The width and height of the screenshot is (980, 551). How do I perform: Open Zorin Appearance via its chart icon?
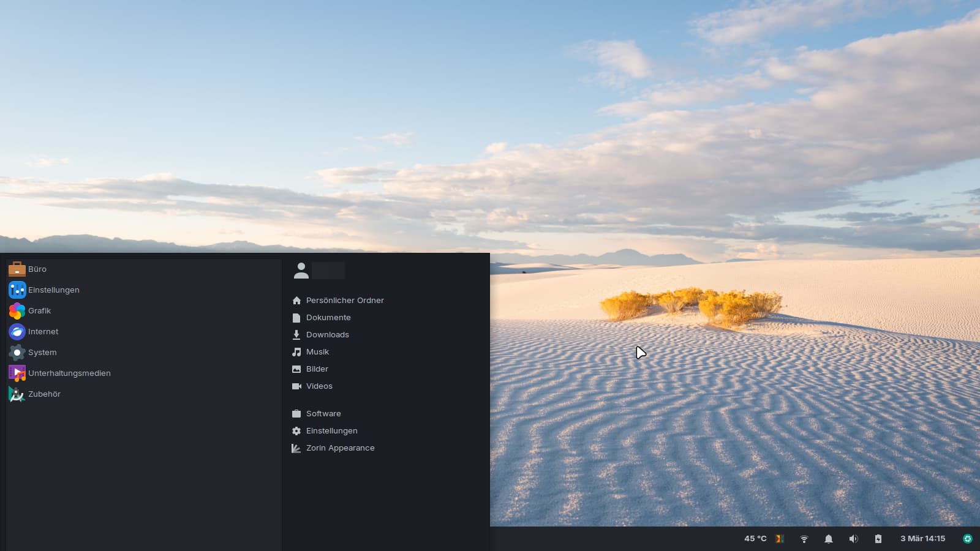[x=297, y=448]
